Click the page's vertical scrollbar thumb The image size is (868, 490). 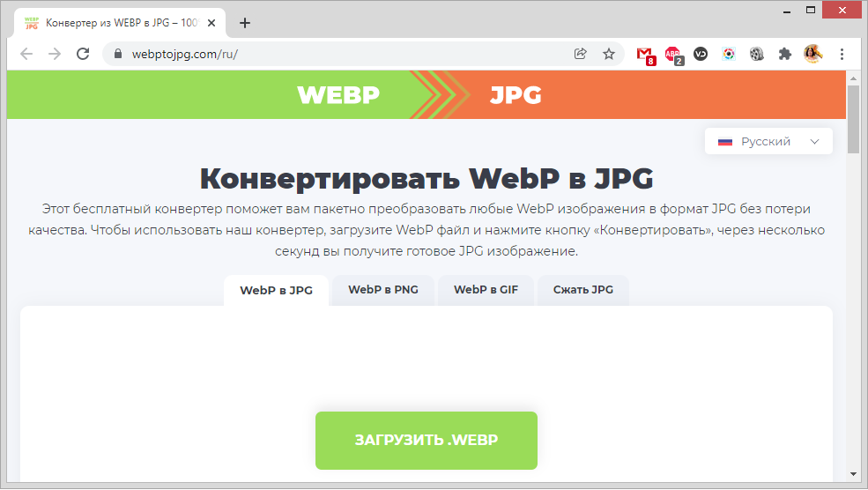852,119
